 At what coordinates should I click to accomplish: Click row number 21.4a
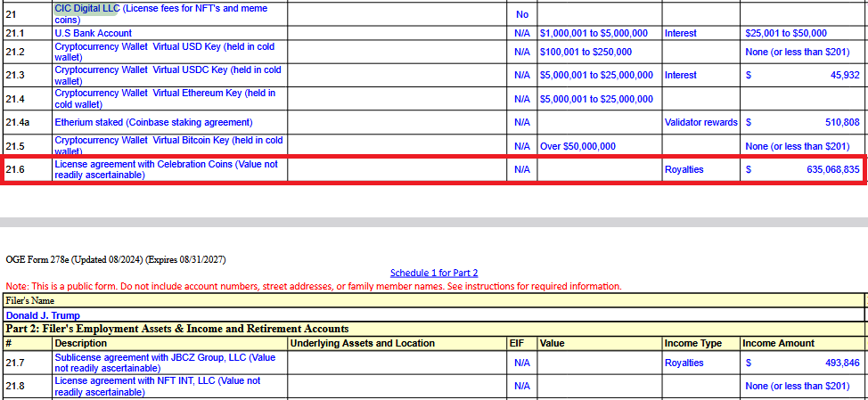click(17, 122)
